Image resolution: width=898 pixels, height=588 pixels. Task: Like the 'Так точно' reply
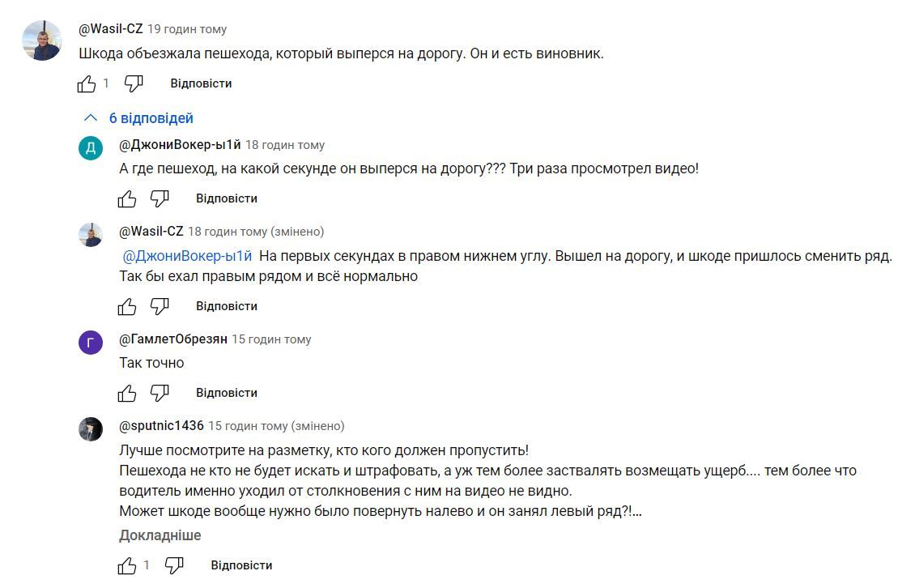pyautogui.click(x=127, y=393)
